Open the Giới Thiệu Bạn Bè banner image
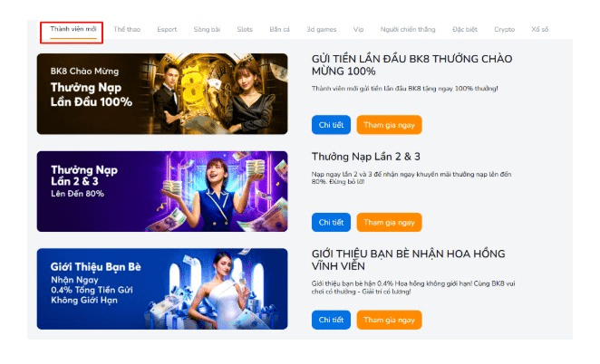 pyautogui.click(x=162, y=289)
